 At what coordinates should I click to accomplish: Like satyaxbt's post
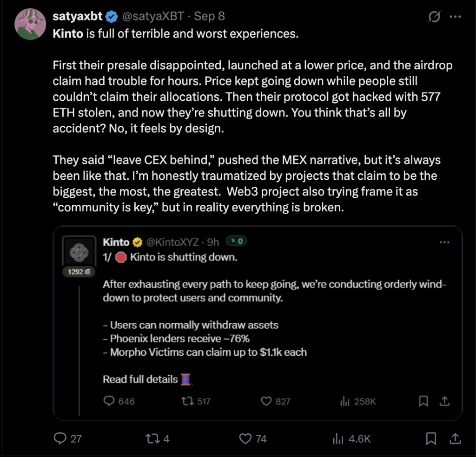245,438
